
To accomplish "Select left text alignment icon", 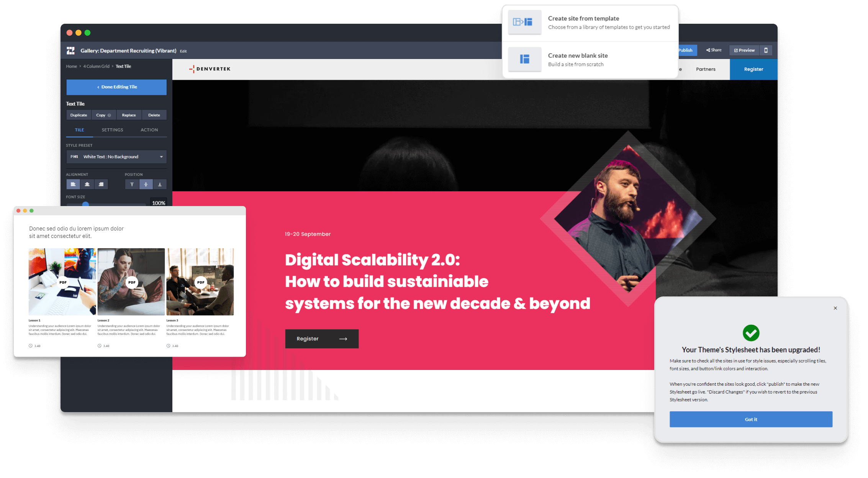I will pyautogui.click(x=73, y=184).
